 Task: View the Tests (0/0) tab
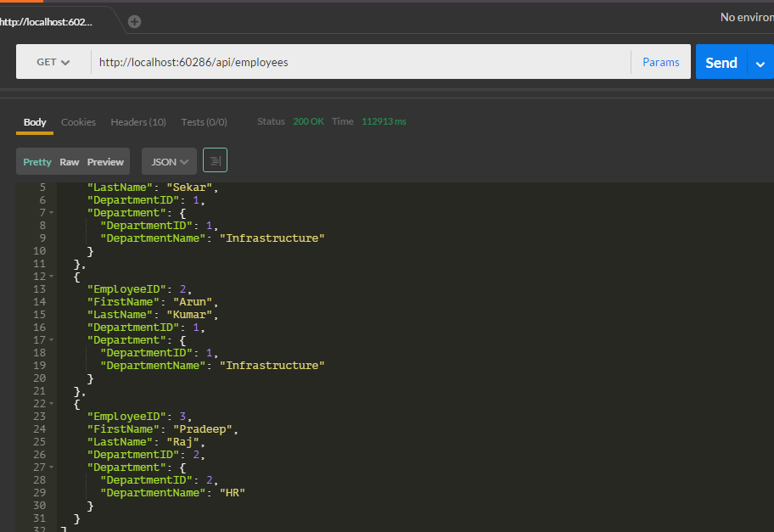(204, 122)
